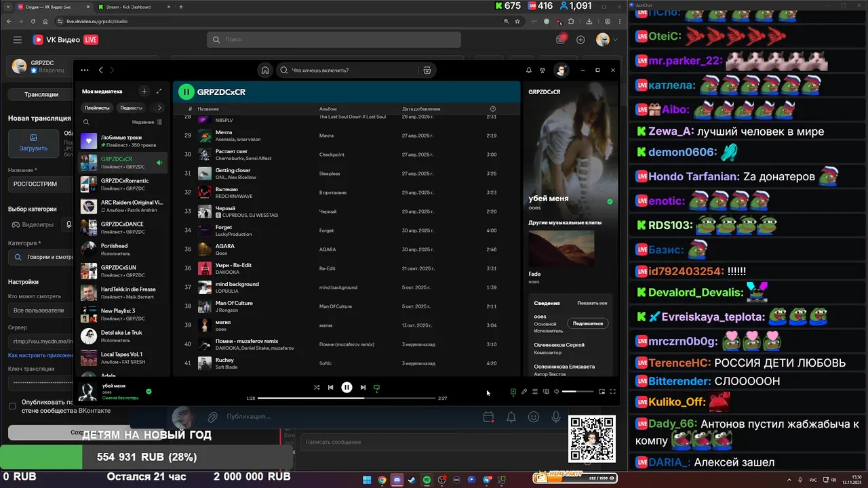Open the VK Видео profile avatar dropdown

[x=606, y=40]
